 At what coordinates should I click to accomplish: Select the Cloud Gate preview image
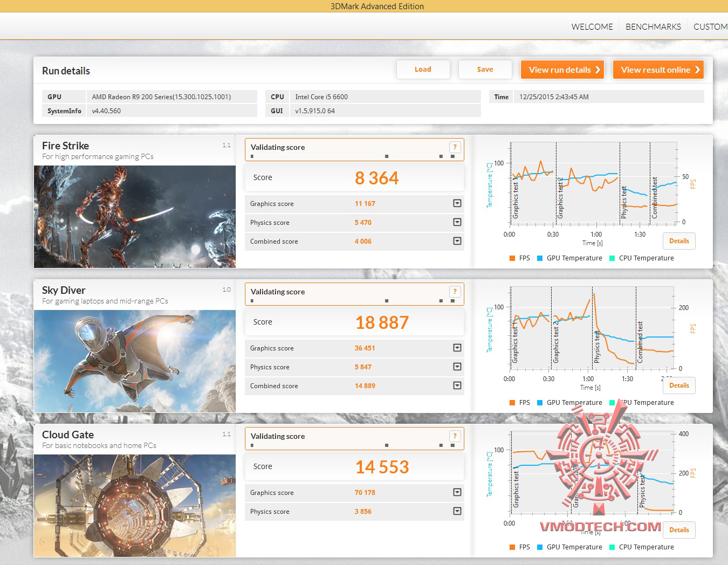pyautogui.click(x=135, y=506)
